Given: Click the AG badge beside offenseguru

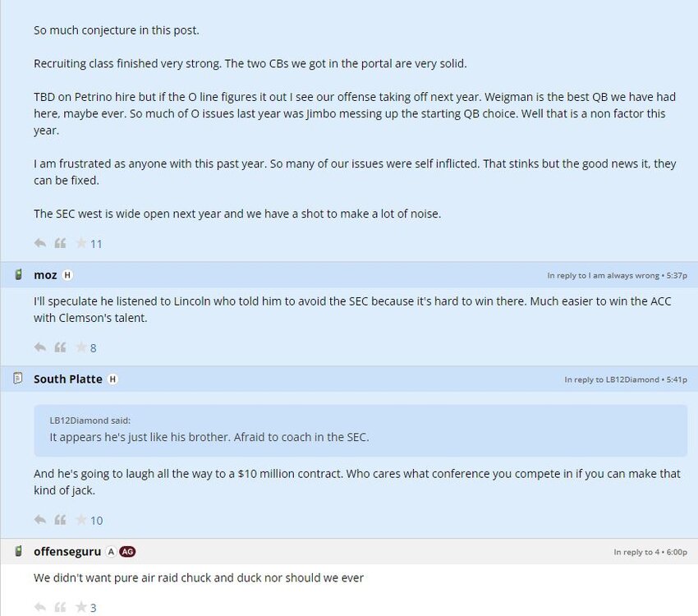Looking at the screenshot, I should pos(127,552).
